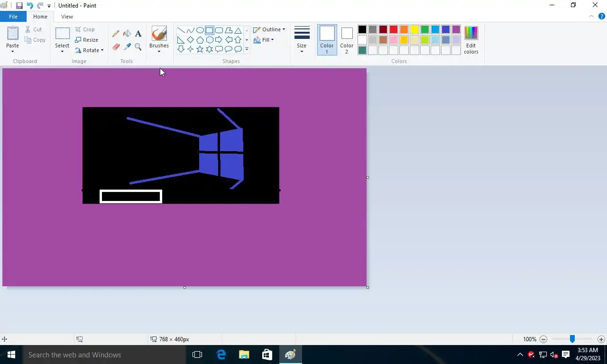Choose the Hexagon shape
This screenshot has width=607, height=364.
[209, 40]
